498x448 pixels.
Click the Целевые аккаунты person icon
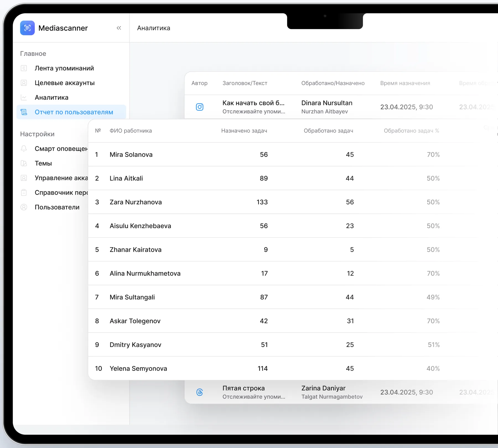tap(24, 83)
